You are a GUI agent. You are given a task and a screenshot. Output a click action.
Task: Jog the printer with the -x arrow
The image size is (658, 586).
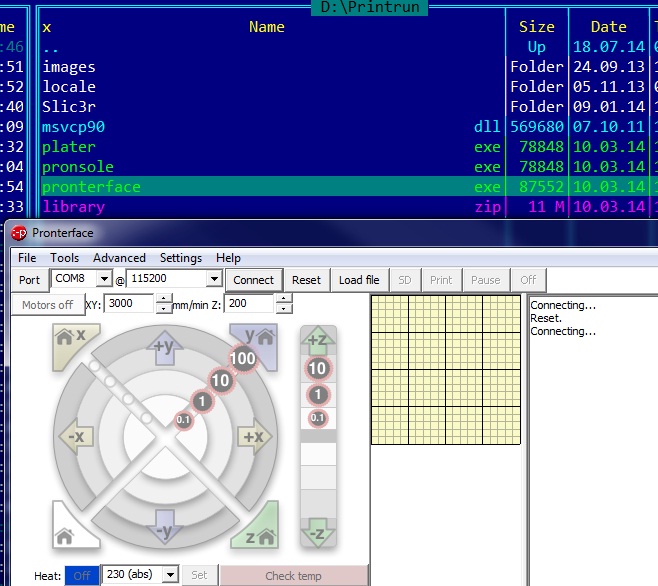click(x=76, y=437)
